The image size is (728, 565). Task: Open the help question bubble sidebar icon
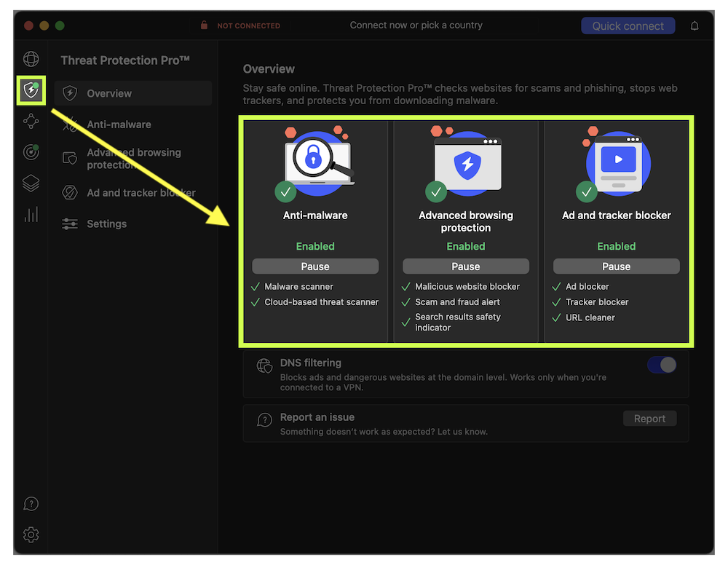click(x=31, y=504)
